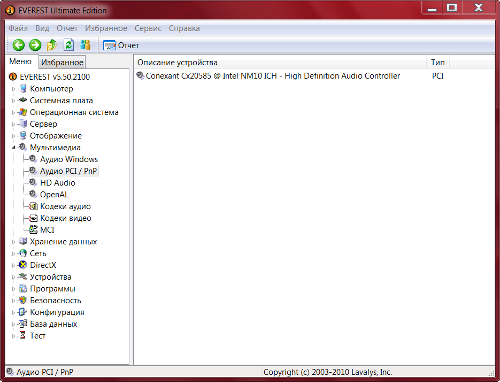Click the Системная плата icon
Screen dimensions: 500x382
coord(23,100)
